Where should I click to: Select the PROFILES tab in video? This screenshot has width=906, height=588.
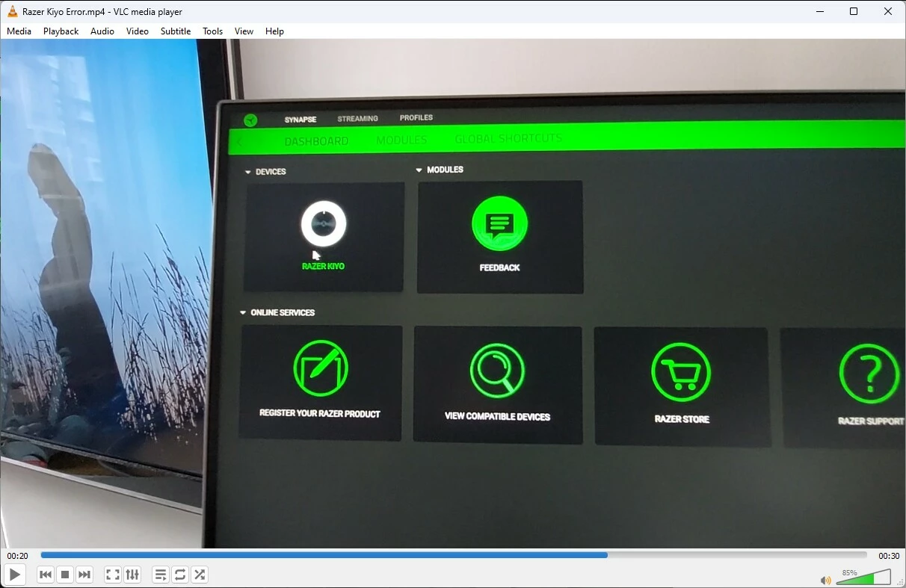(x=416, y=118)
